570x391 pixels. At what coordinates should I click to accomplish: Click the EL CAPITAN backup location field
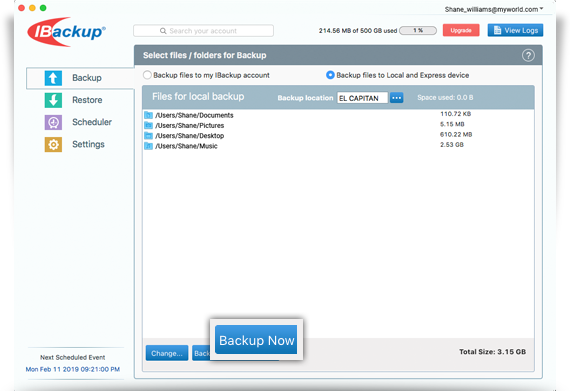pos(362,98)
